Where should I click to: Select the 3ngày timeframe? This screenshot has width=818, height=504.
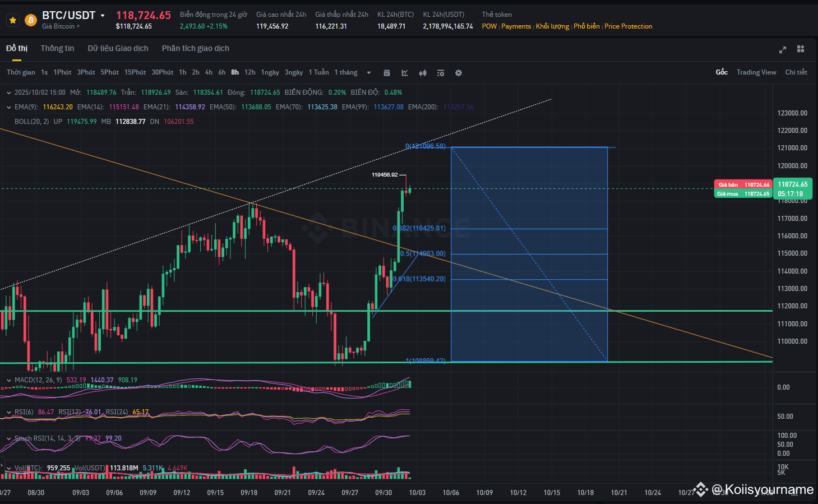[294, 72]
